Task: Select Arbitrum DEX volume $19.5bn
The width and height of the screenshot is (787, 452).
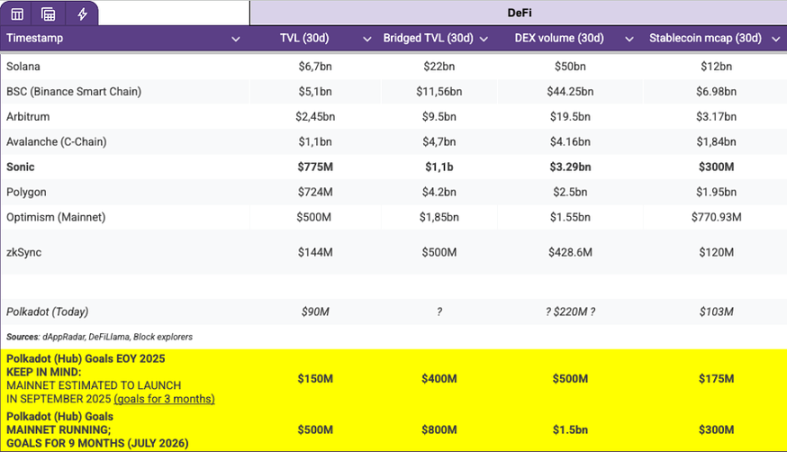Action: (x=570, y=116)
